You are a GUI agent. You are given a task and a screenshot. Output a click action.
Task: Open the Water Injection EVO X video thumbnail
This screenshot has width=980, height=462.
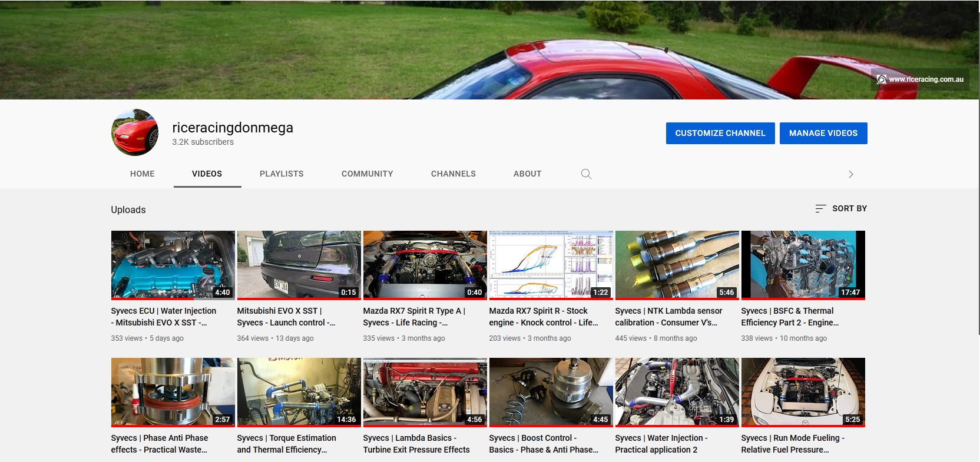tap(173, 265)
